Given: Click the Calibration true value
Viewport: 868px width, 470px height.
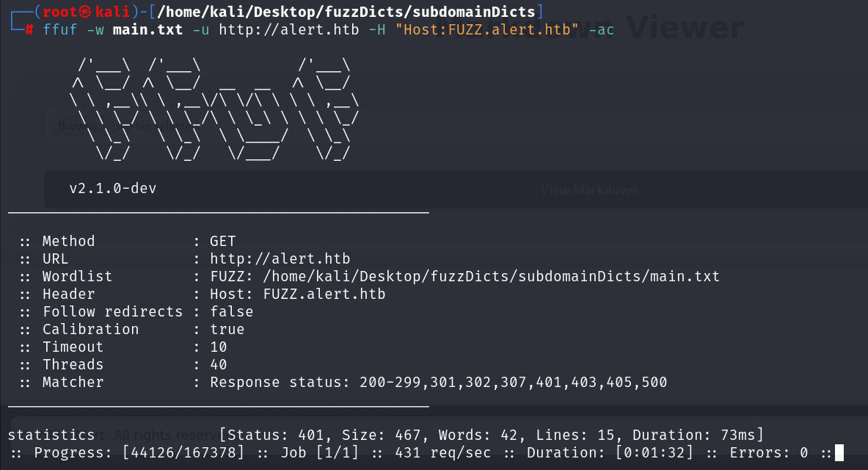Looking at the screenshot, I should [227, 329].
